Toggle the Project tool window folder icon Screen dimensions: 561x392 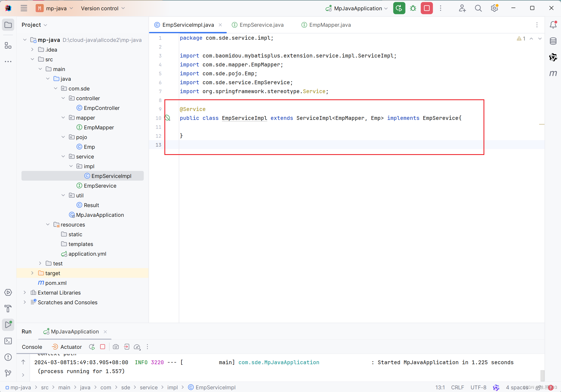8,25
